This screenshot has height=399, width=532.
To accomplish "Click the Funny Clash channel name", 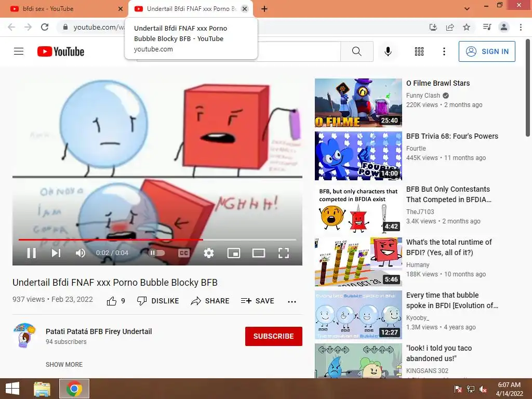I will point(423,96).
